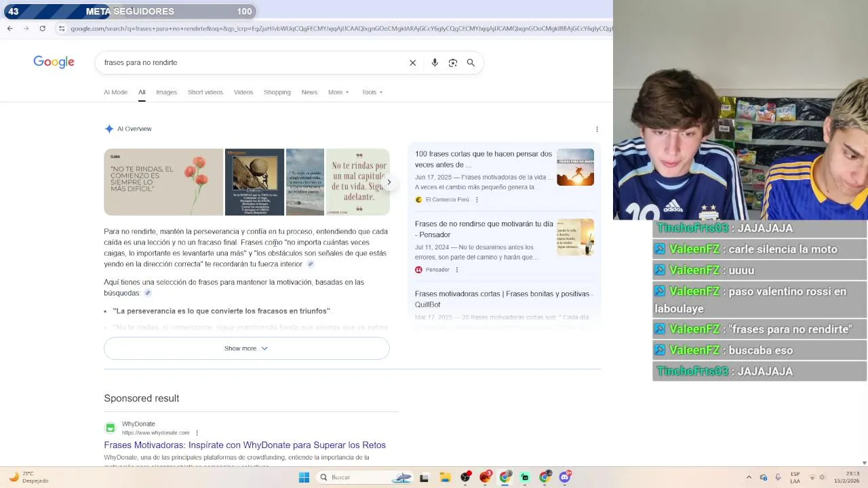Open the microphone tray icon
The image size is (868, 488).
778,477
